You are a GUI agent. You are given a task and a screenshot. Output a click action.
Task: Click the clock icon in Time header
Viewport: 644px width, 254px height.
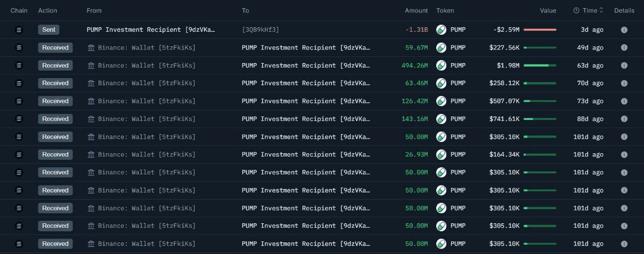(x=576, y=11)
